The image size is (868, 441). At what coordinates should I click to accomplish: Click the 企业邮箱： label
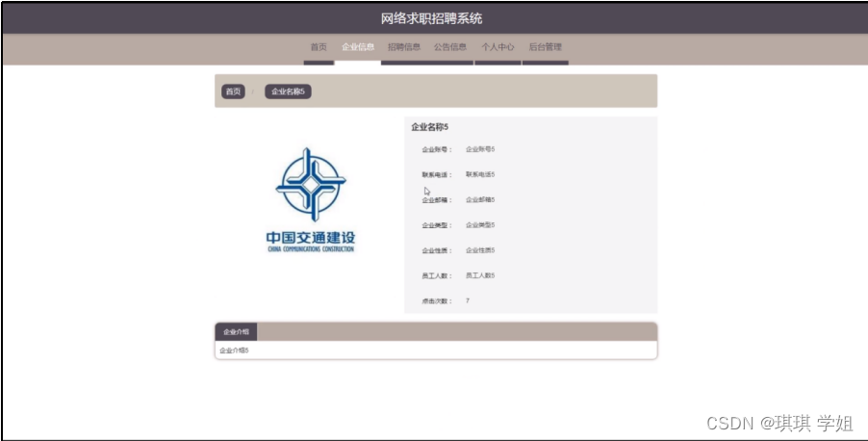[437, 200]
